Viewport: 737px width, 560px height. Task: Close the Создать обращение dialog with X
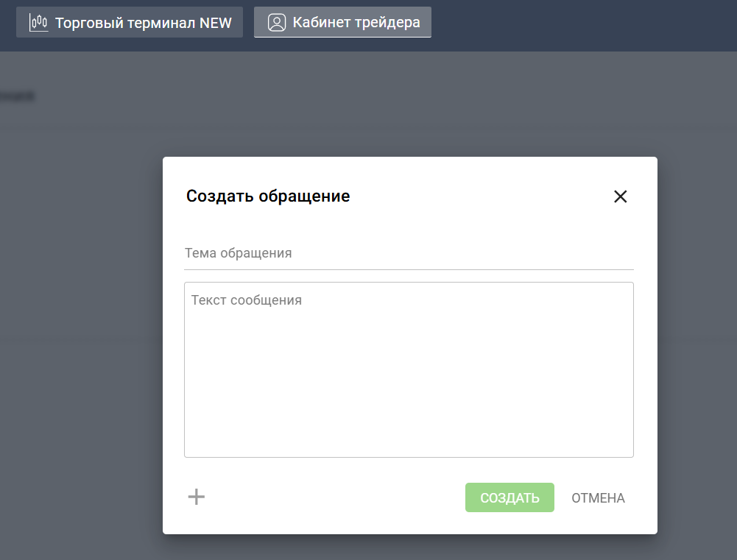click(x=620, y=196)
